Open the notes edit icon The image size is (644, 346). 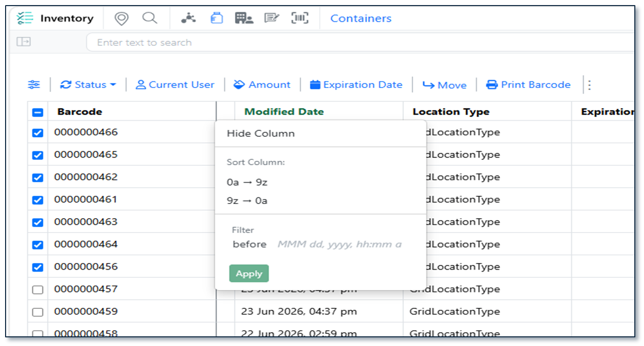[x=272, y=18]
